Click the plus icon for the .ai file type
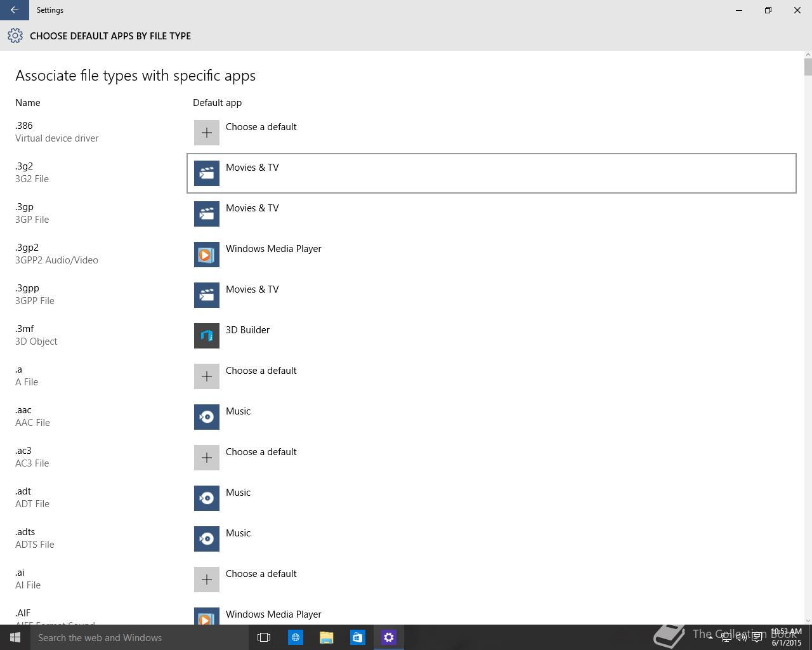The width and height of the screenshot is (812, 650). click(207, 580)
